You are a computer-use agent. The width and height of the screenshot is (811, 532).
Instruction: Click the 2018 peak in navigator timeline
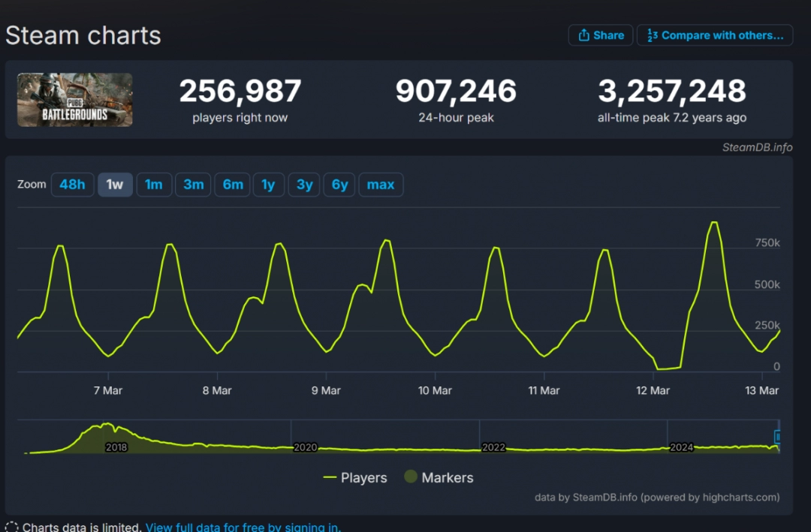107,425
